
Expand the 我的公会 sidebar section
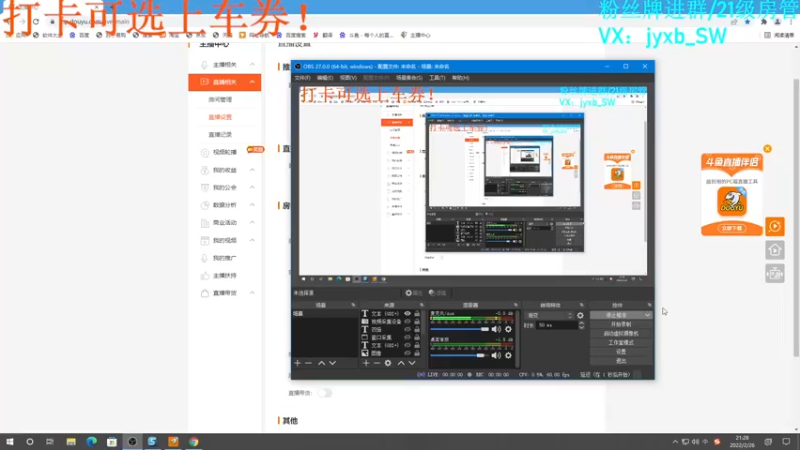(252, 187)
